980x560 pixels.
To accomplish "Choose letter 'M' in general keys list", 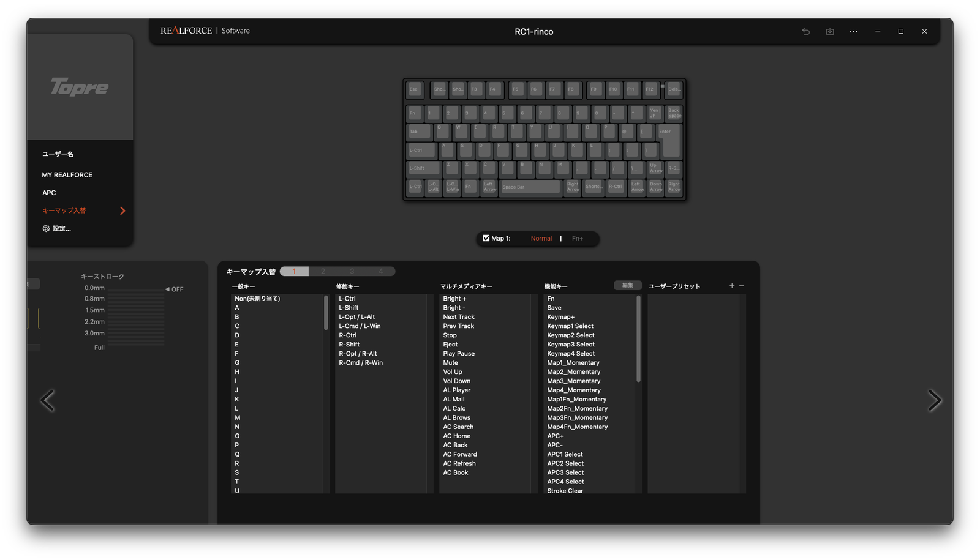I will click(x=238, y=418).
